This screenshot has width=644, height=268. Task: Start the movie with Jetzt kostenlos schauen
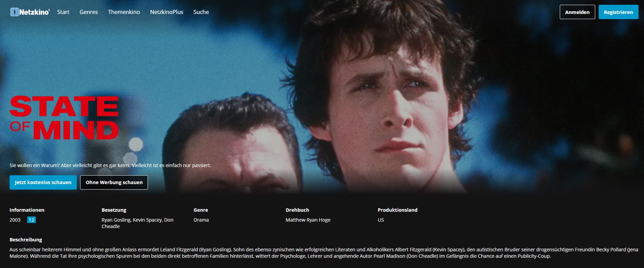click(43, 182)
